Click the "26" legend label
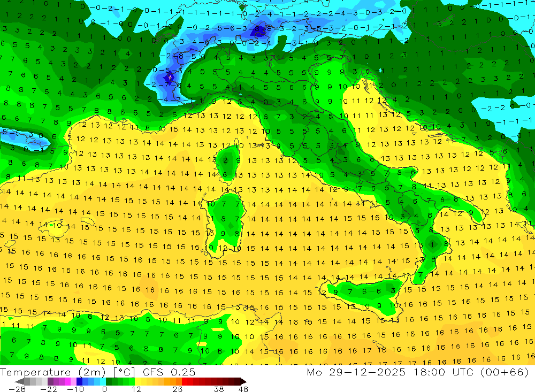The width and height of the screenshot is (535, 392). 178,389
